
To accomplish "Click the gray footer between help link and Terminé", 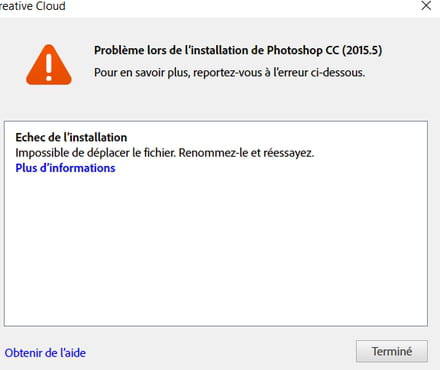I will click(220, 352).
